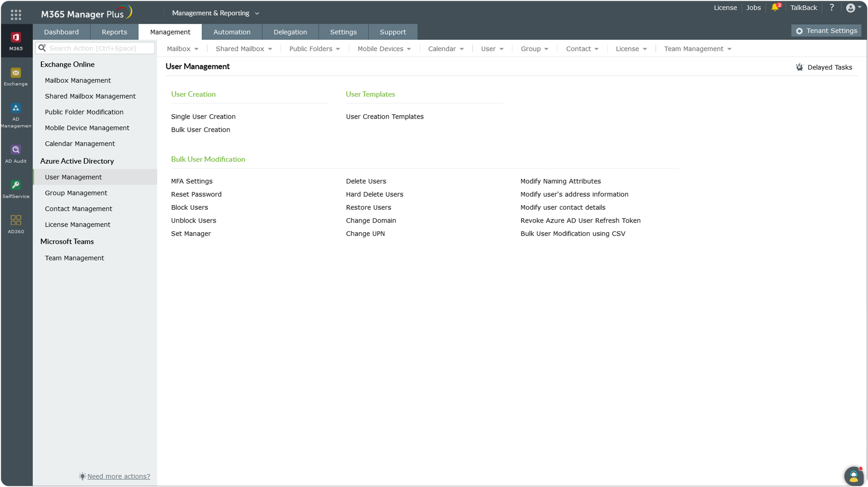Switch to the Automation tab
868x487 pixels.
click(232, 32)
